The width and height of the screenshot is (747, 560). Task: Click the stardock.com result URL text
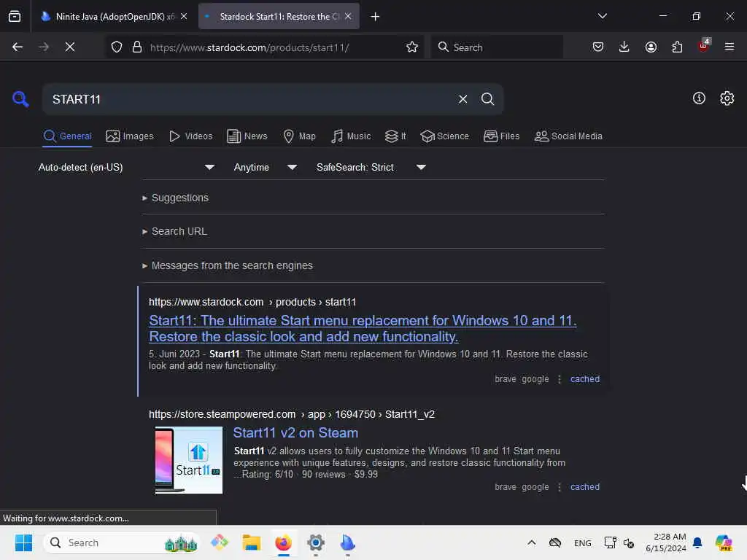pos(252,302)
